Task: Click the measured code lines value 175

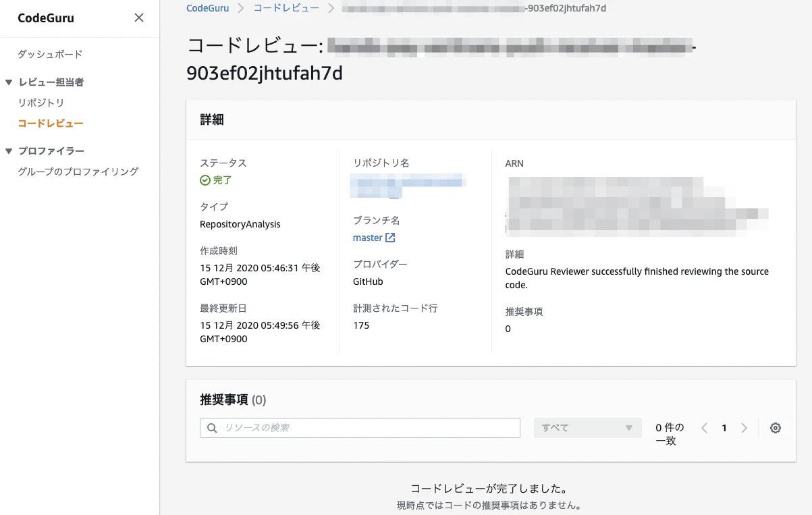Action: [361, 325]
